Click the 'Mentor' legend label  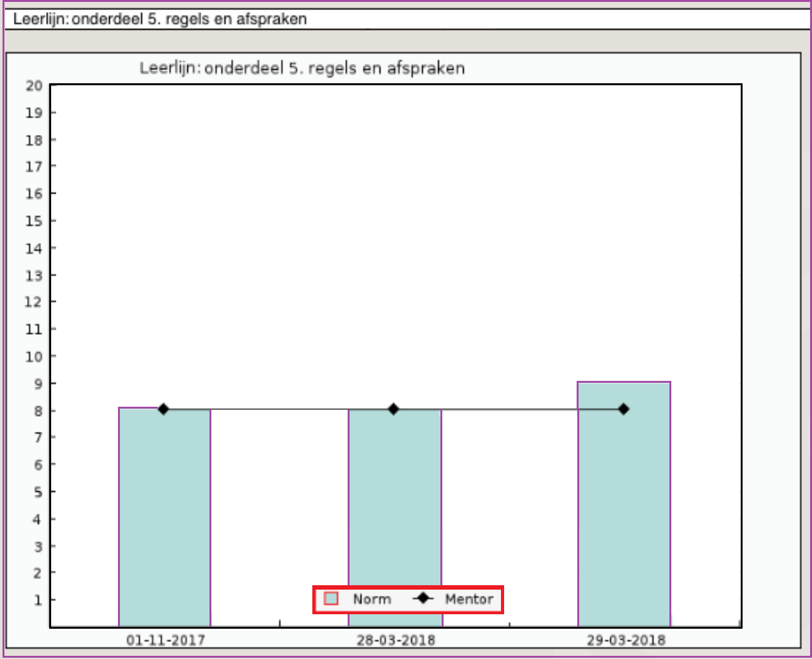point(469,599)
